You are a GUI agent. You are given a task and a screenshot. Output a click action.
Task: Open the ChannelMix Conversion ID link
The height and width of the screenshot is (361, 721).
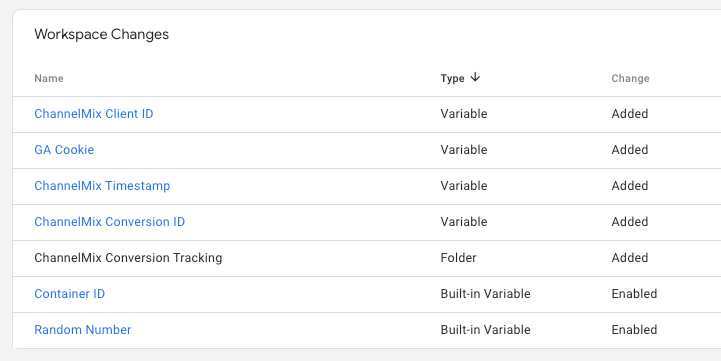(109, 222)
